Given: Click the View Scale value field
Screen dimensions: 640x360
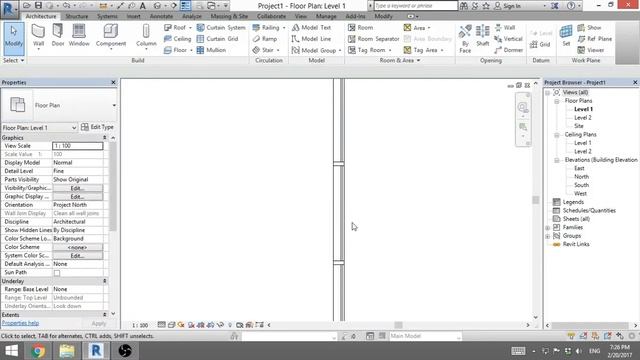Looking at the screenshot, I should [x=78, y=146].
